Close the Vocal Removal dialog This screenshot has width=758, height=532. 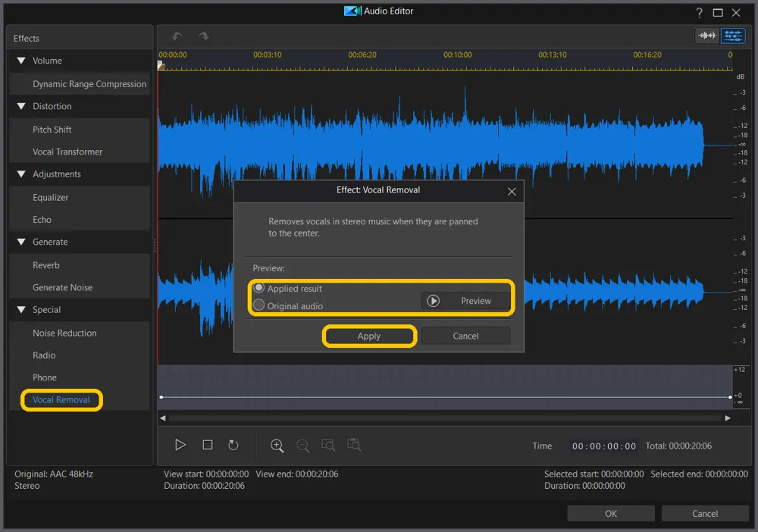point(512,191)
